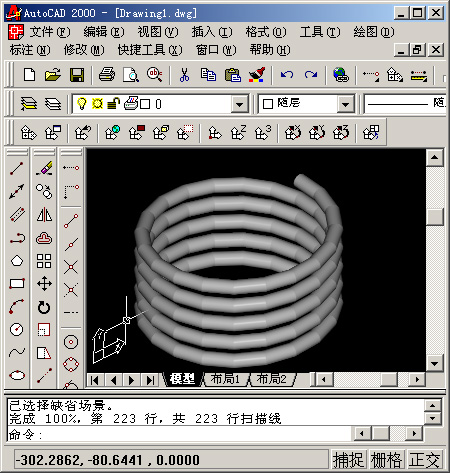Launch browser globe icon
Viewport: 450px width, 473px height.
pyautogui.click(x=341, y=75)
